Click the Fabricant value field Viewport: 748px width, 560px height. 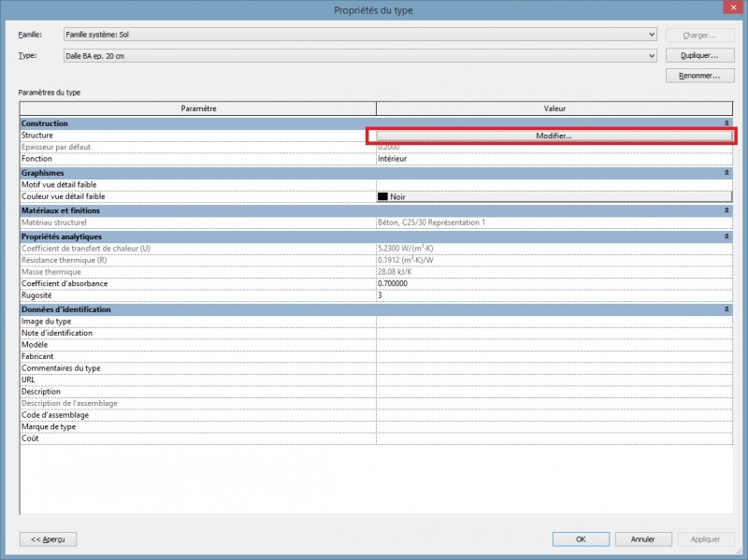tap(553, 356)
